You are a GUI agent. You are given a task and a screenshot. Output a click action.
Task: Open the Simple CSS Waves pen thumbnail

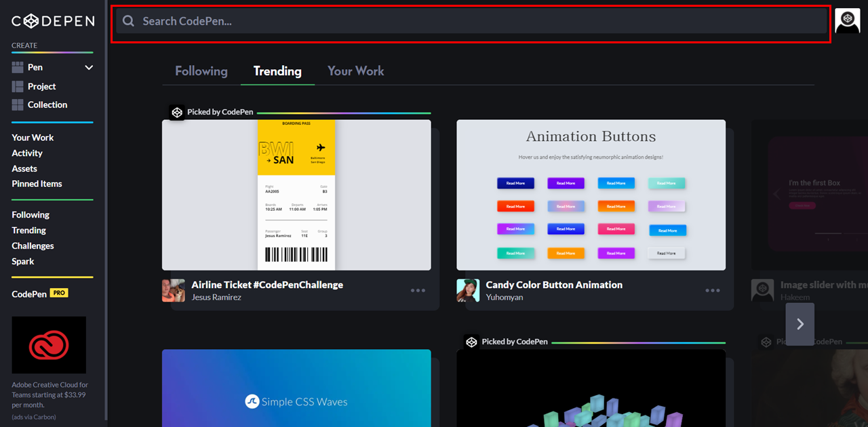point(296,388)
